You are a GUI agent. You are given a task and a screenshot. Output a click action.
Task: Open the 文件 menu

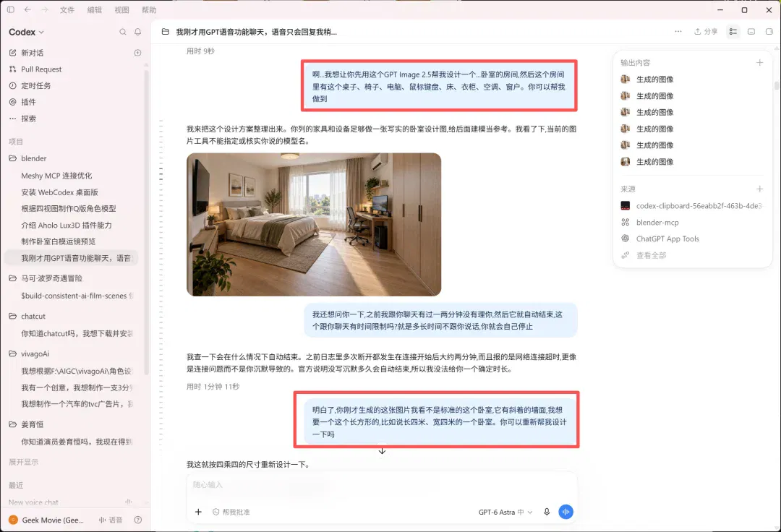coord(67,10)
